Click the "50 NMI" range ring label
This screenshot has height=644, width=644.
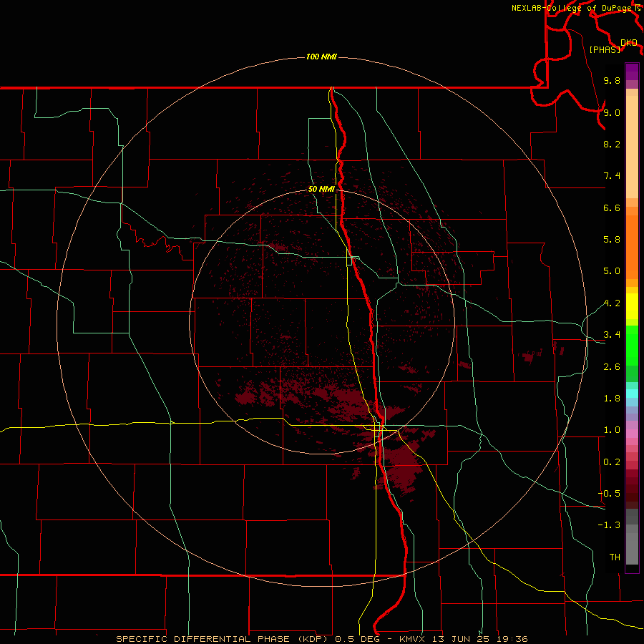[321, 189]
